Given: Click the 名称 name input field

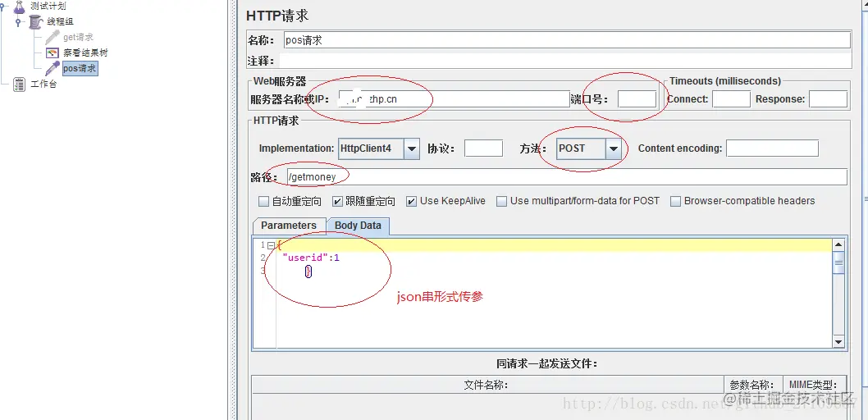Looking at the screenshot, I should tap(567, 40).
